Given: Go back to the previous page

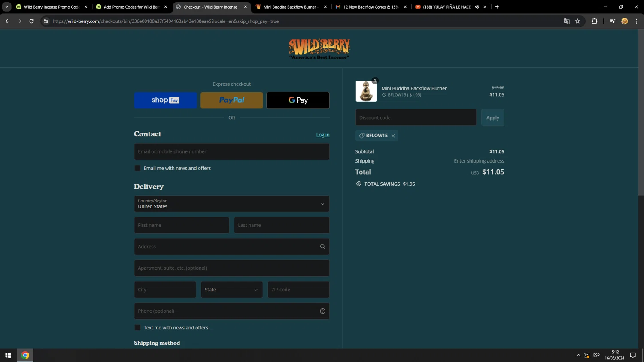Looking at the screenshot, I should 7,21.
